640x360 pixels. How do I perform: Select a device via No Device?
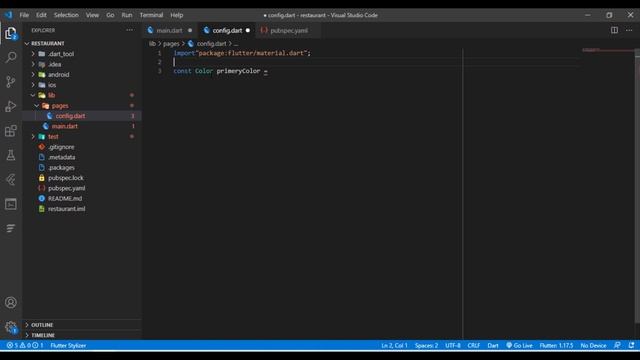point(593,345)
